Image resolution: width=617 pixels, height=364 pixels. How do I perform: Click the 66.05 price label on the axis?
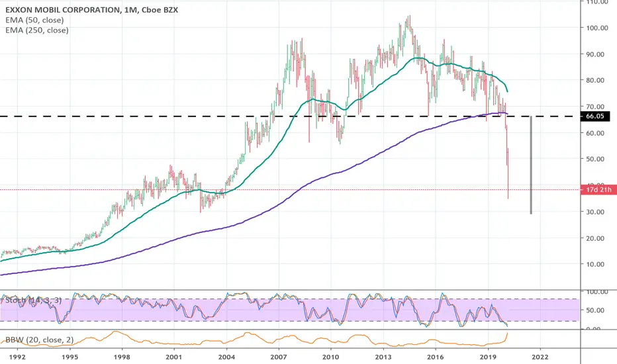point(594,116)
